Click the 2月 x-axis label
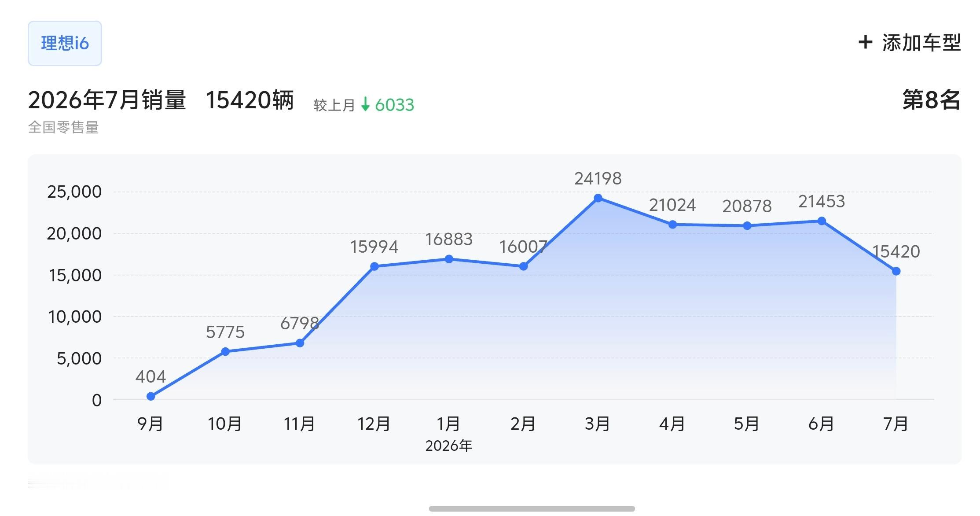Screen dimensions: 980x516 523,424
